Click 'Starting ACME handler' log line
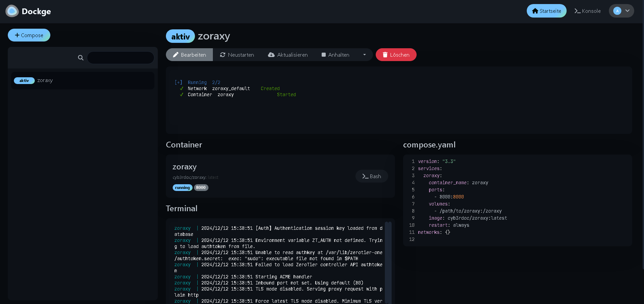The height and width of the screenshot is (304, 644). point(243,277)
